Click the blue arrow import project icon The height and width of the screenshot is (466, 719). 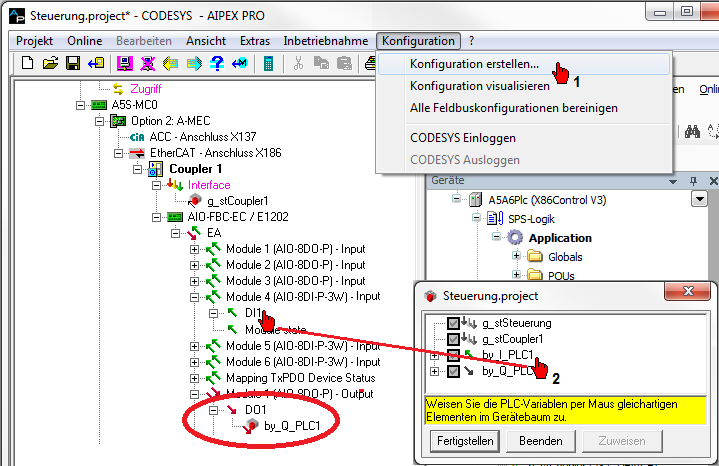(96, 63)
